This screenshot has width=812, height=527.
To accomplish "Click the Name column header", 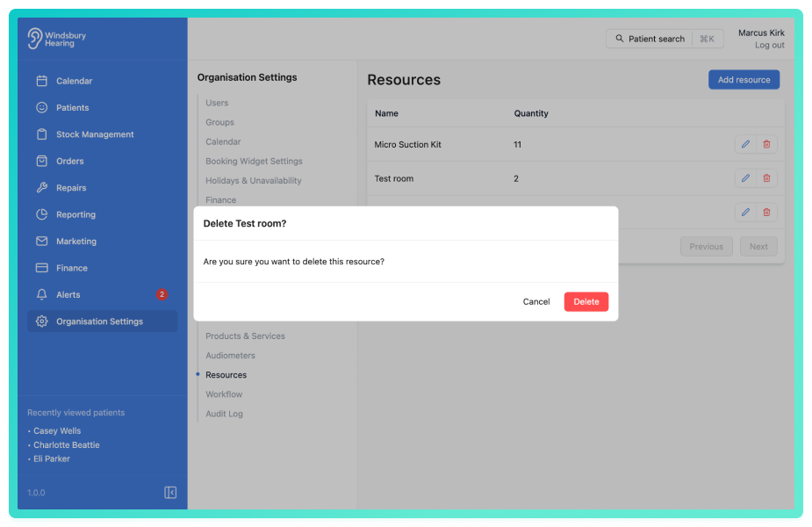I will pyautogui.click(x=386, y=113).
